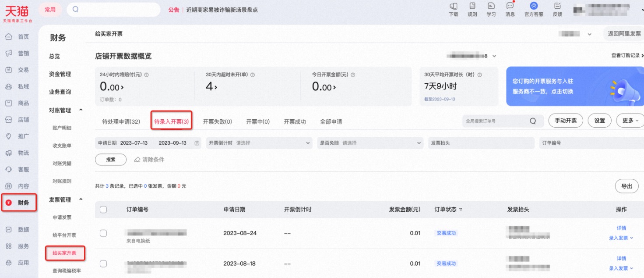Click calendar icon in 申请日期 field

pos(197,143)
